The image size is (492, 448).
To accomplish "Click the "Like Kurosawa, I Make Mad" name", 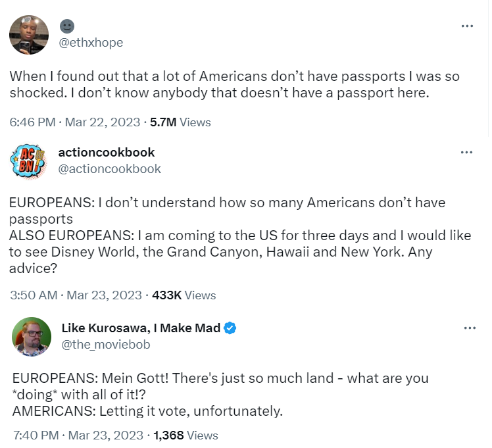I will click(141, 328).
